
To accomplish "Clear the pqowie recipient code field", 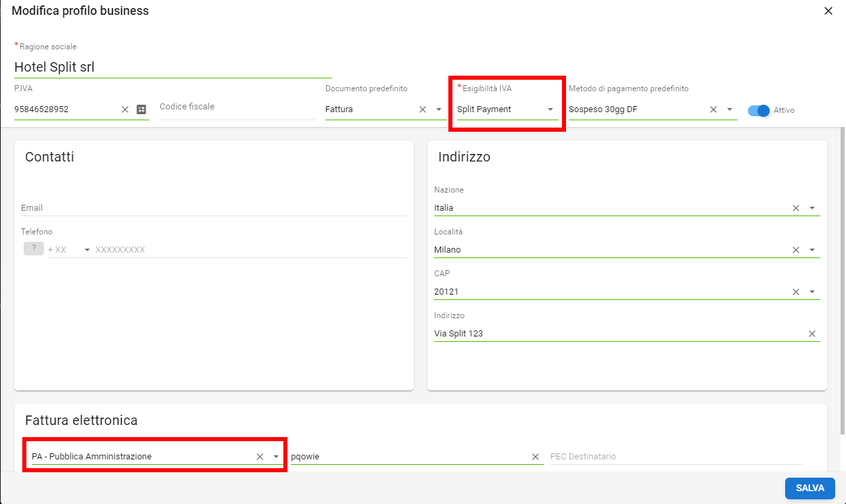I will tap(536, 457).
